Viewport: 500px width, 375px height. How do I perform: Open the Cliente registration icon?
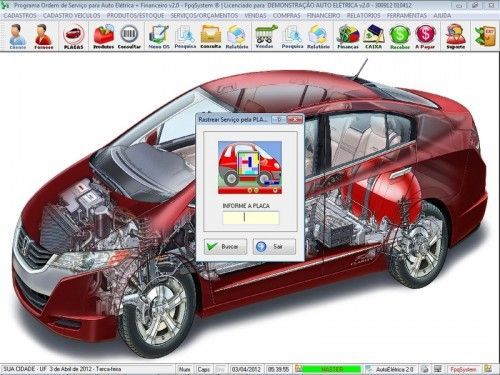click(18, 37)
